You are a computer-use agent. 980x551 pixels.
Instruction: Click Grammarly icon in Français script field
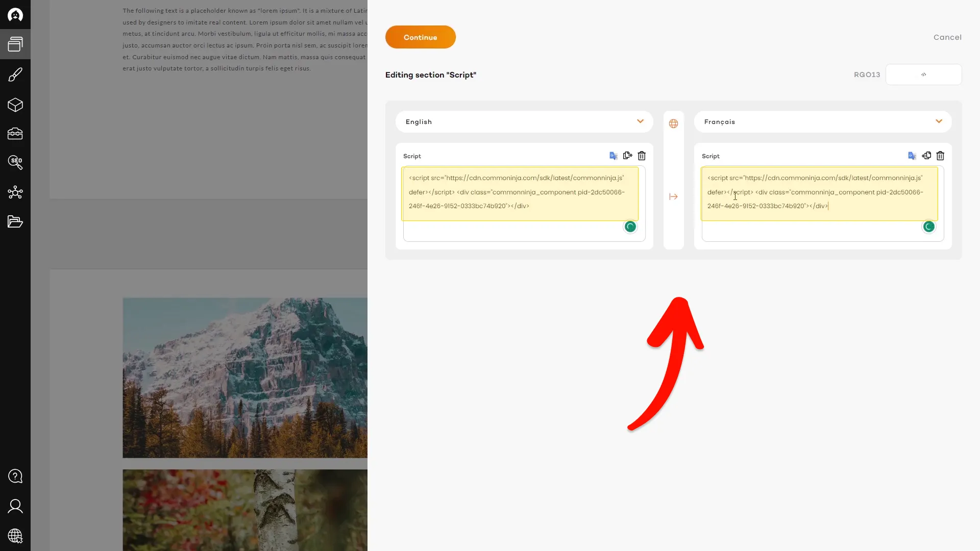[x=929, y=227]
